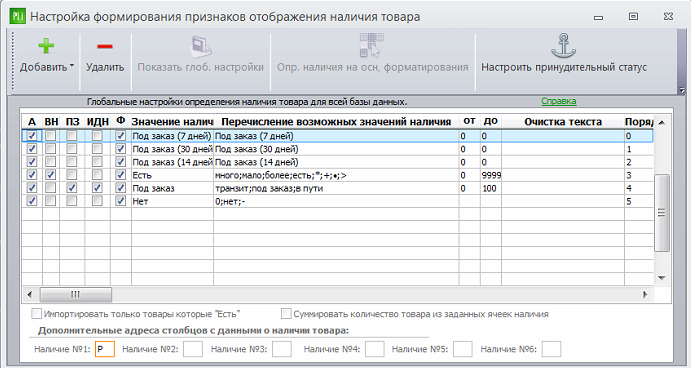Image resolution: width=691 pixels, height=368 pixels.
Task: Click the до column header
Action: point(490,122)
